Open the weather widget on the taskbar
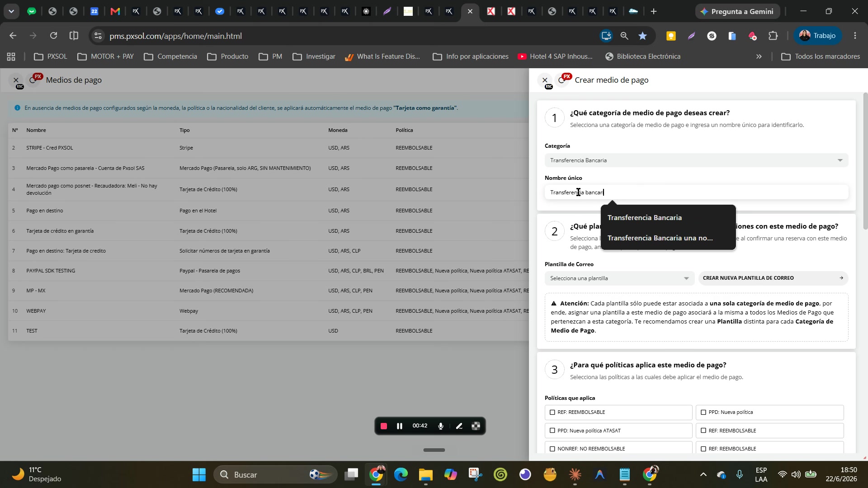 coord(36,475)
